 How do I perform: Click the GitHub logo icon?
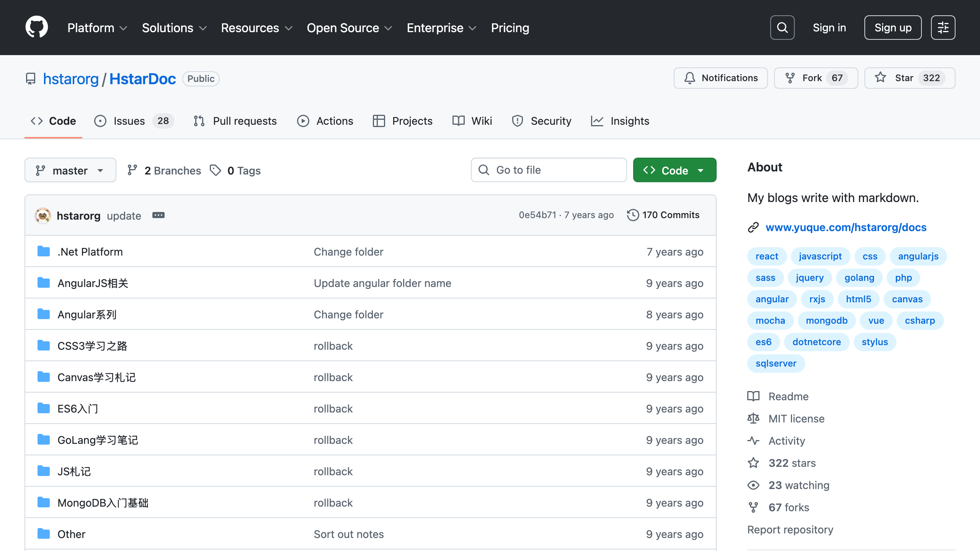[37, 27]
